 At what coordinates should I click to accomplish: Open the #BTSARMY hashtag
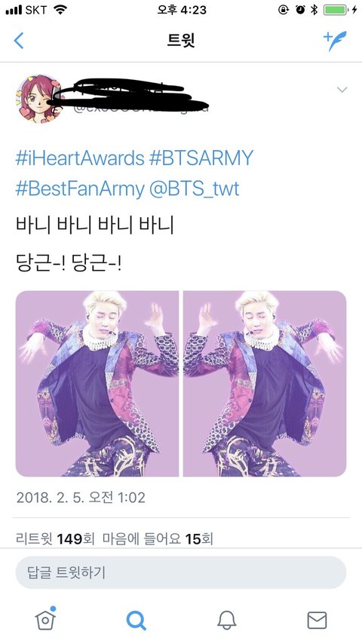201,158
